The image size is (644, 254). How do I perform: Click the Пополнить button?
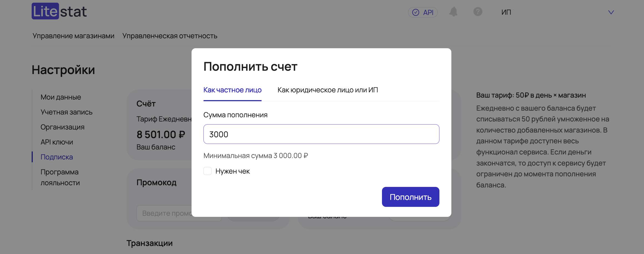[x=410, y=197]
